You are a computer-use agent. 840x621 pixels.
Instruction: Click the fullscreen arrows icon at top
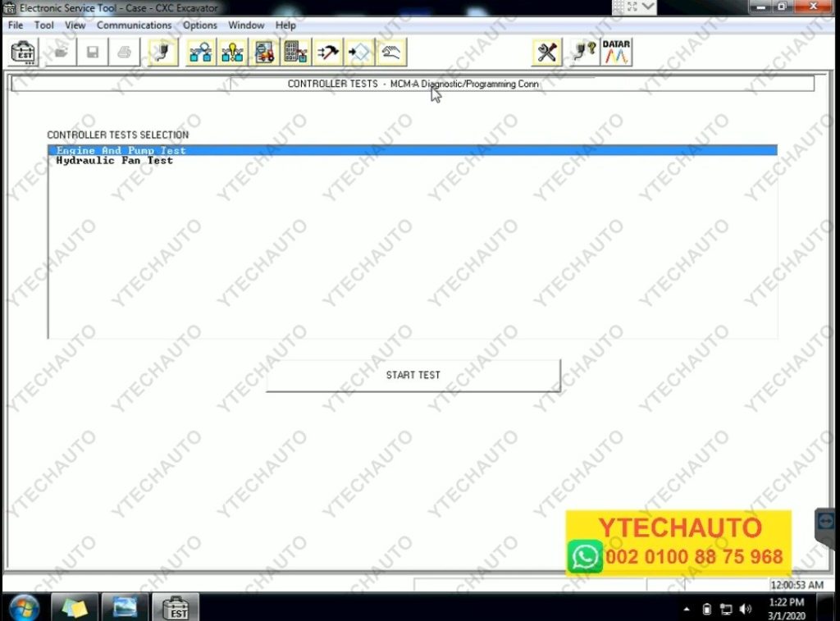pyautogui.click(x=632, y=7)
